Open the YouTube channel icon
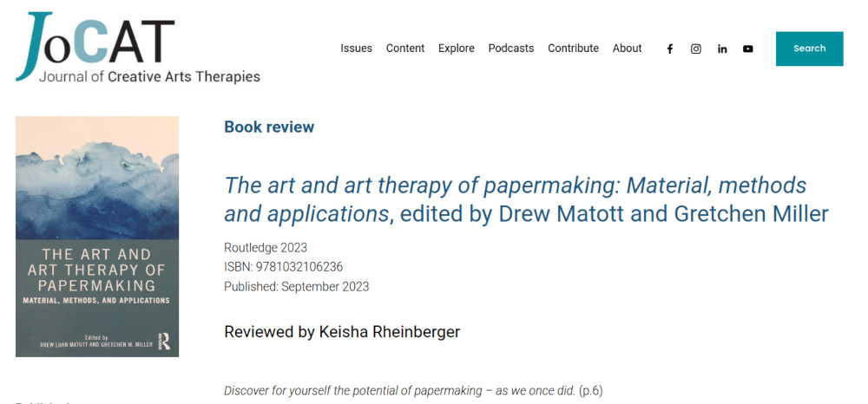Viewport: 868px width, 404px height. (x=748, y=49)
